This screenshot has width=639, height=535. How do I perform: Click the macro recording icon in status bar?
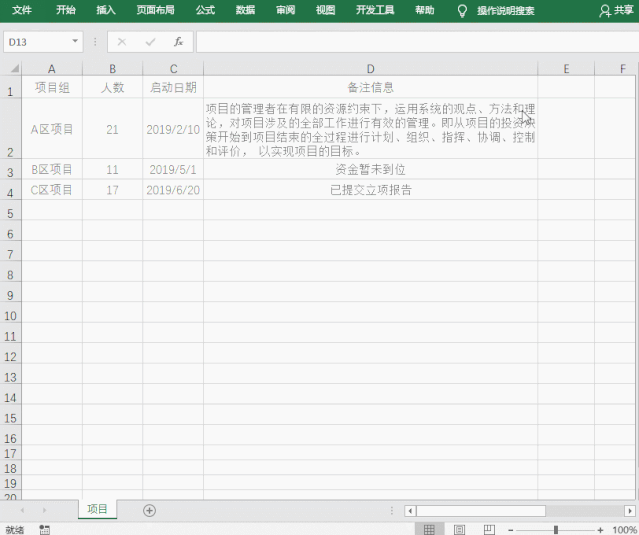pos(45,529)
